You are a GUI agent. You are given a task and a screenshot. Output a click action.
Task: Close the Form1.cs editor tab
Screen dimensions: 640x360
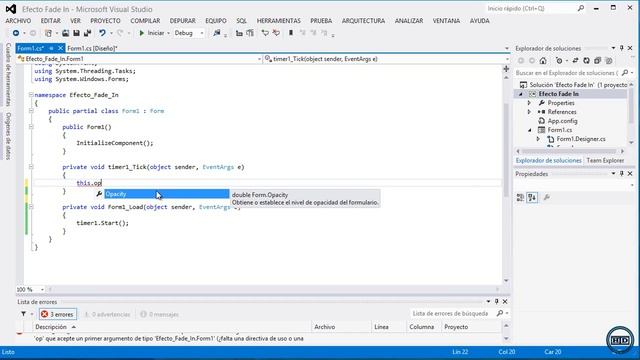point(60,49)
